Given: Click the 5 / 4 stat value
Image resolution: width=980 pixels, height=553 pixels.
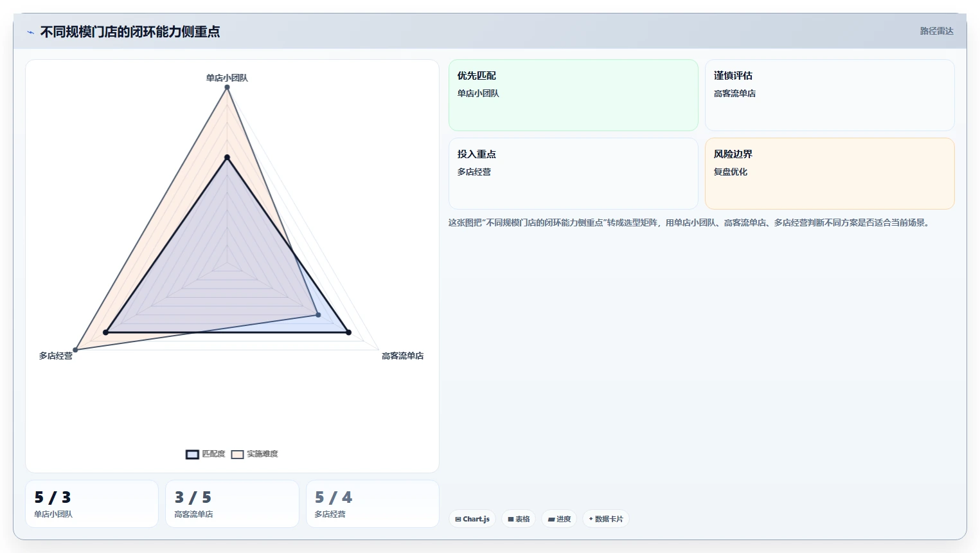Looking at the screenshot, I should click(334, 497).
